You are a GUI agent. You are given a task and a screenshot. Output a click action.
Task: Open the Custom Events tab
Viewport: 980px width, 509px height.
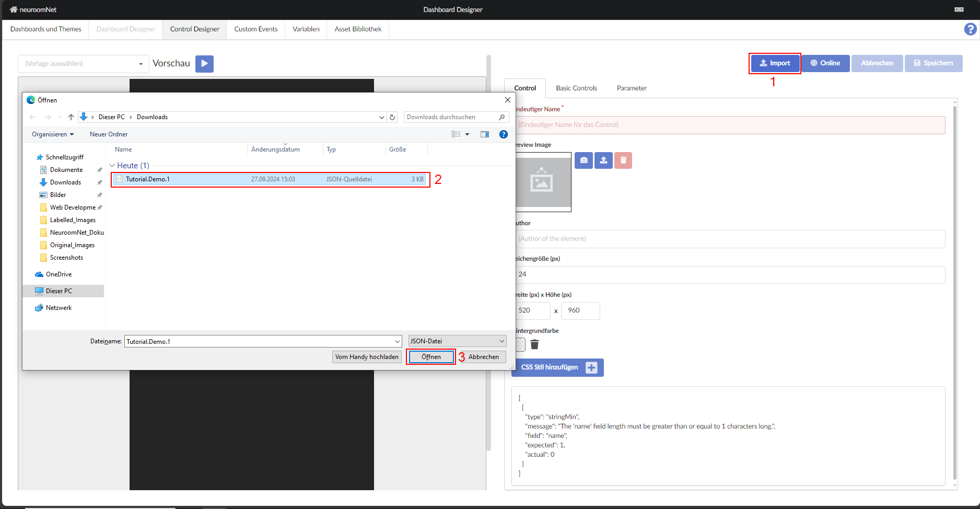click(x=255, y=29)
